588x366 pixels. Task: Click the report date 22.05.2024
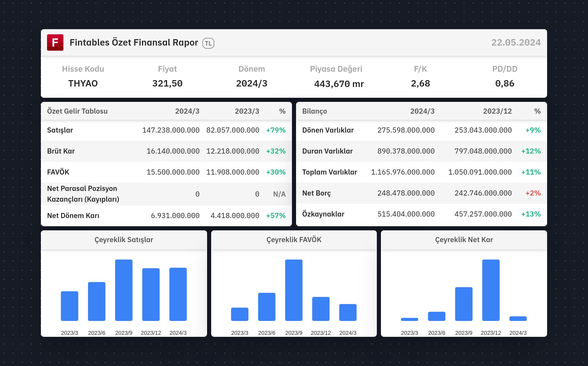[516, 42]
